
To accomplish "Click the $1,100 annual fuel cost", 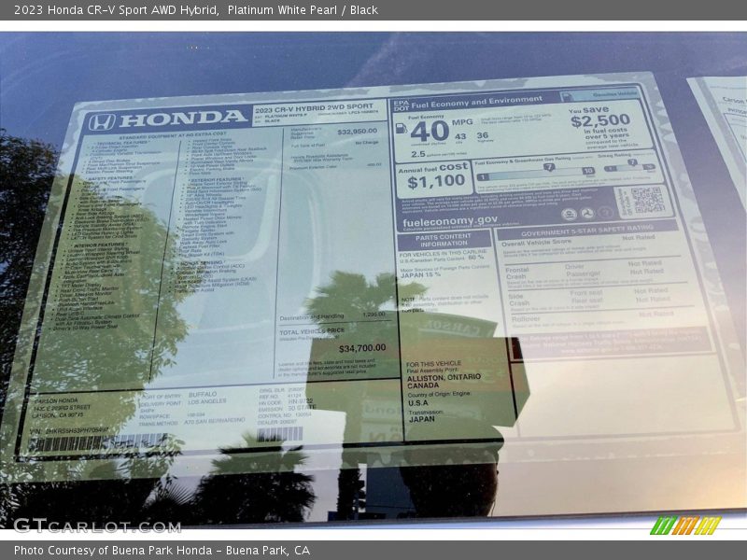I will (x=436, y=181).
